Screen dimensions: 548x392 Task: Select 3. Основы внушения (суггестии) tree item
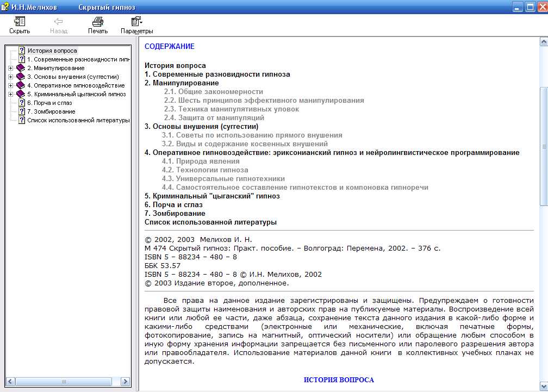coord(73,77)
